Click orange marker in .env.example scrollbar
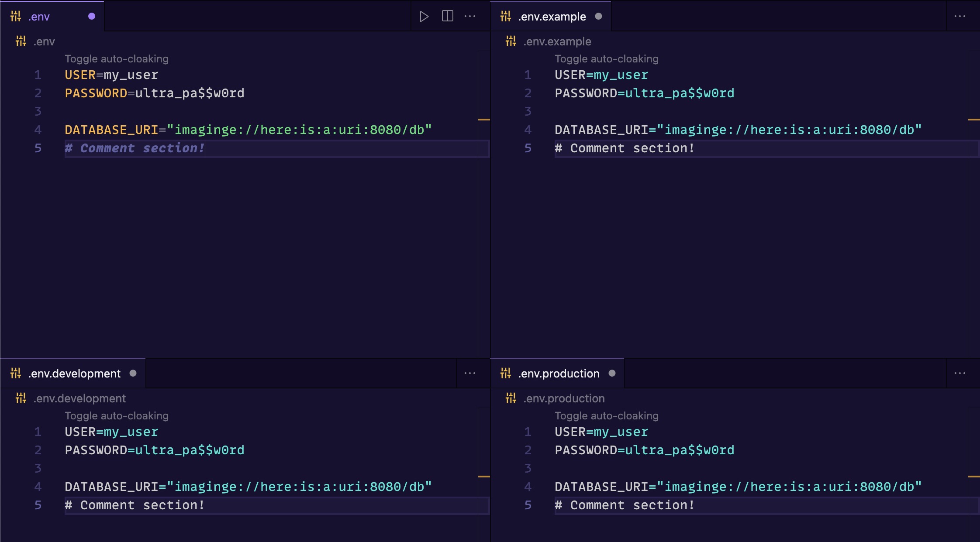Screen dimensions: 980x542 (x=974, y=120)
